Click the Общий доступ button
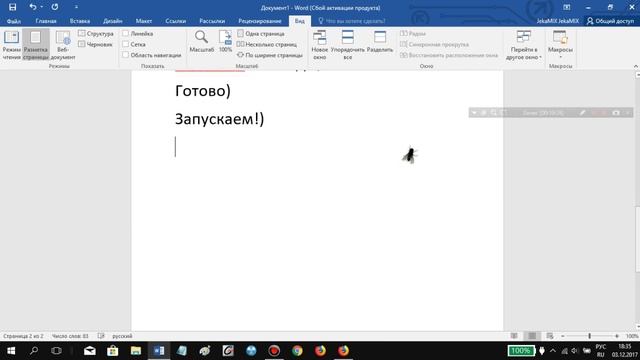Viewport: 640px width, 360px height. 611,21
